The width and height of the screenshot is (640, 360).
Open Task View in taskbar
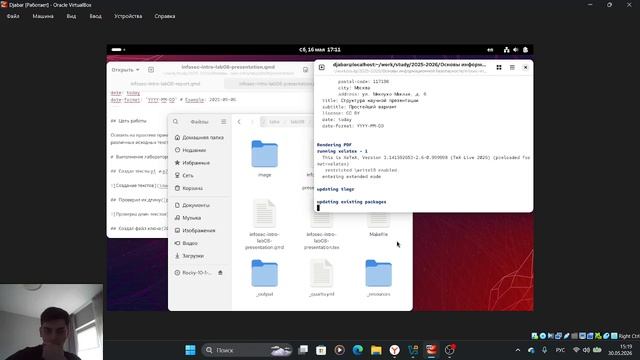pyautogui.click(x=303, y=350)
